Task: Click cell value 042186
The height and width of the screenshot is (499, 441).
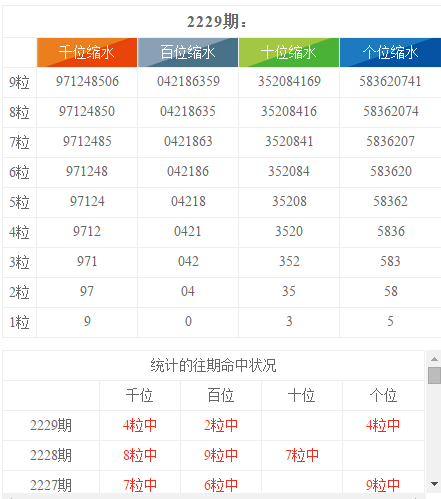Action: click(188, 171)
